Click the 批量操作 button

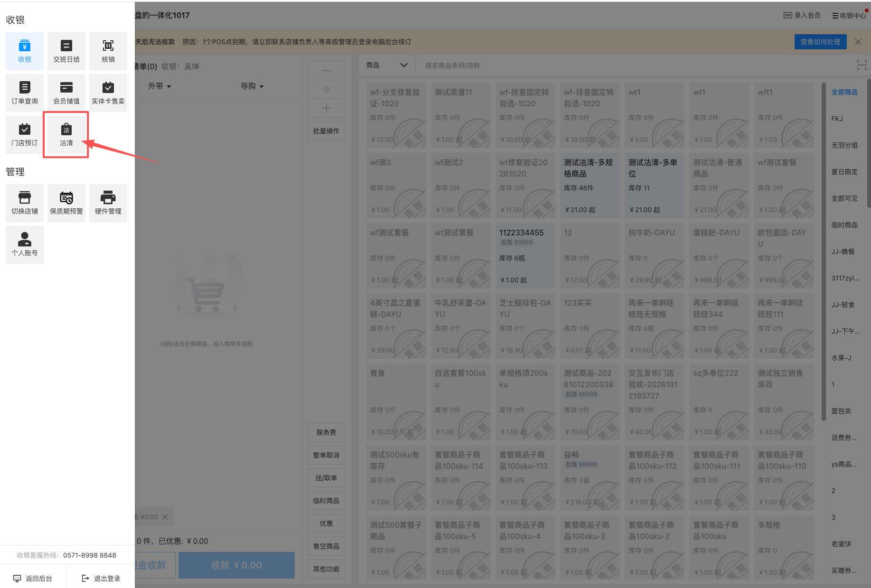(x=327, y=131)
